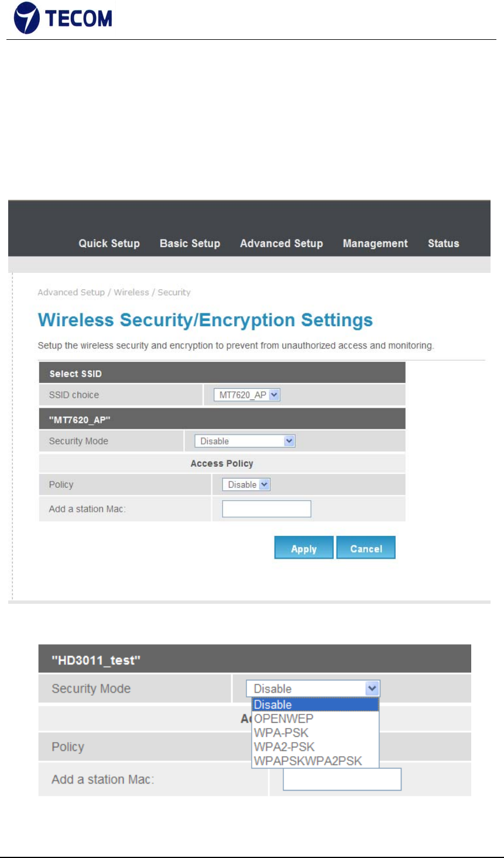This screenshot has width=504, height=858.
Task: Click the Cancel button
Action: tap(366, 548)
